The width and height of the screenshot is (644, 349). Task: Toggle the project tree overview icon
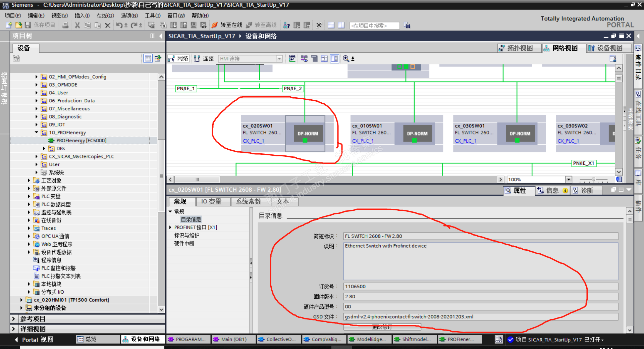(148, 58)
